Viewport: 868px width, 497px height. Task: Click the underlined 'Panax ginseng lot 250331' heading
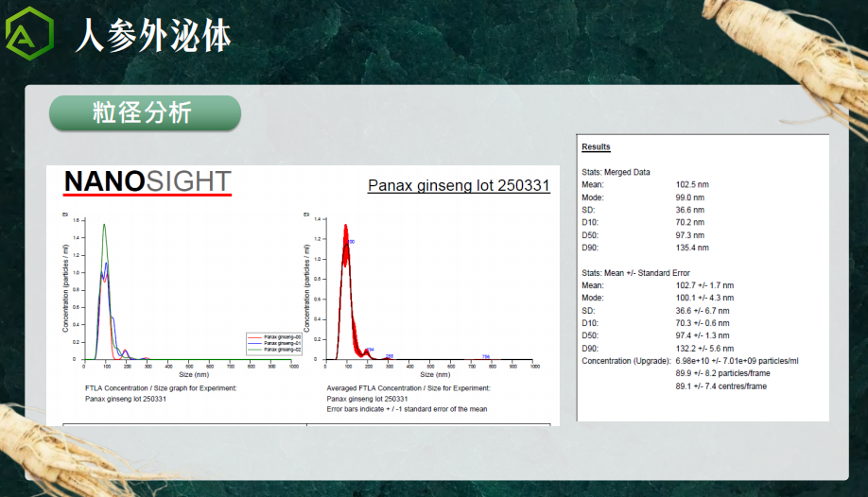[x=459, y=185]
